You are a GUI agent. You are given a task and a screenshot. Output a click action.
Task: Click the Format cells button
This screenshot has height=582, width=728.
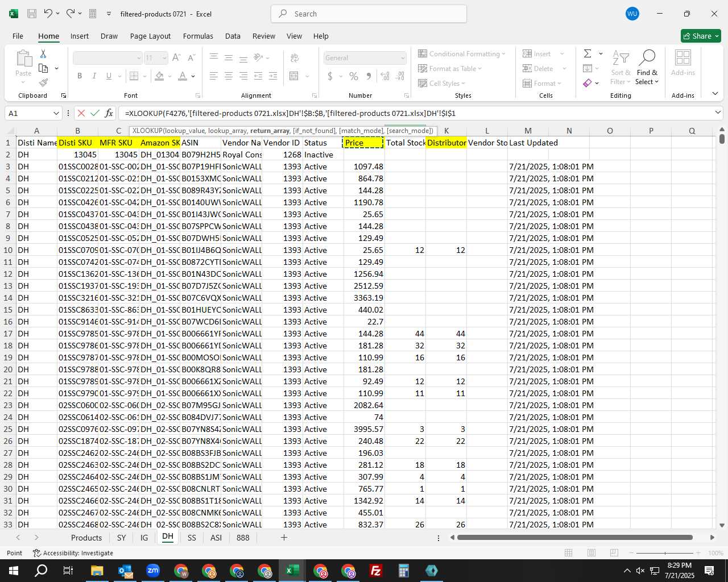pos(542,84)
